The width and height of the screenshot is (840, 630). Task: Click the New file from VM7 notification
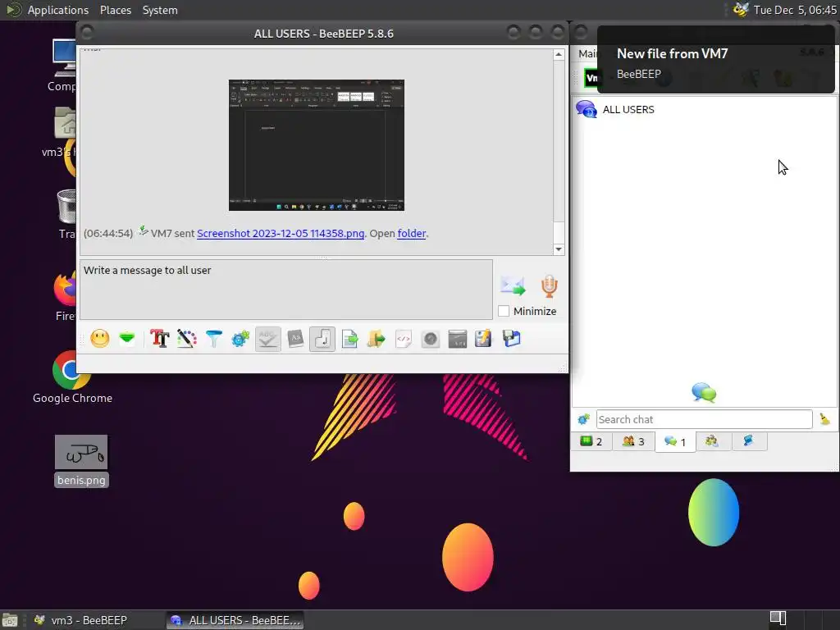(715, 59)
